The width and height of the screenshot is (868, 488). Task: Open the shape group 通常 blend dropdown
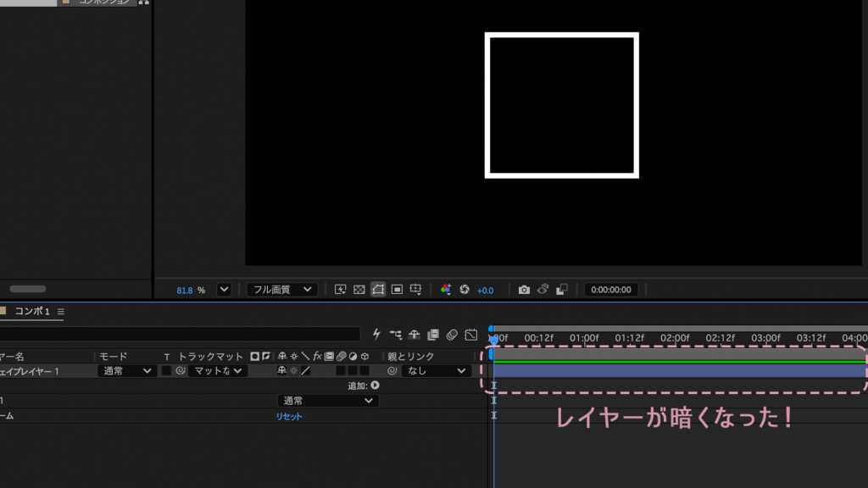[328, 401]
